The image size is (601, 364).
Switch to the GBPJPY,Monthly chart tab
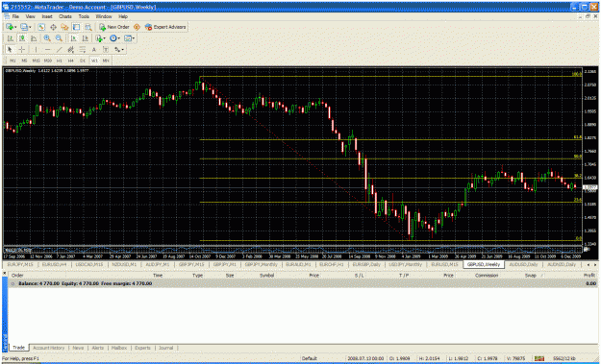(261, 264)
